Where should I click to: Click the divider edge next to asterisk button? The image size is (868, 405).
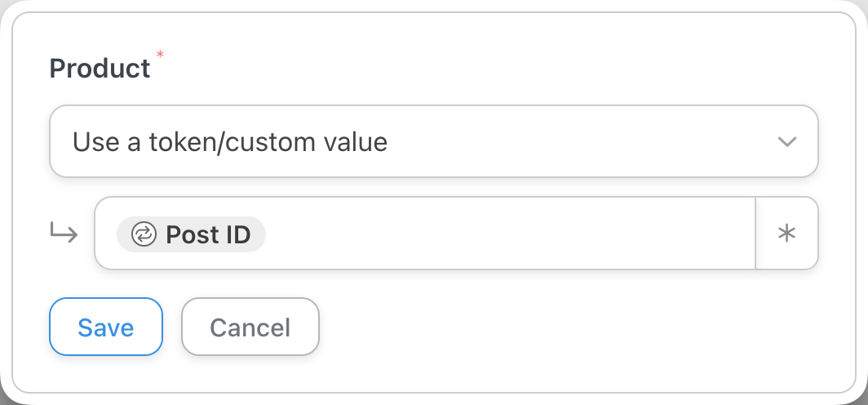click(755, 234)
